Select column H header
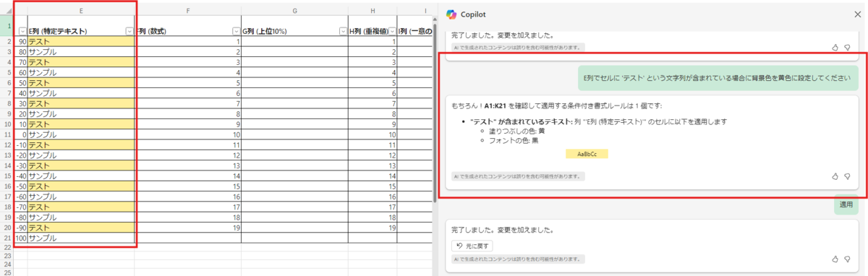Image resolution: width=868 pixels, height=276 pixels. [x=373, y=11]
